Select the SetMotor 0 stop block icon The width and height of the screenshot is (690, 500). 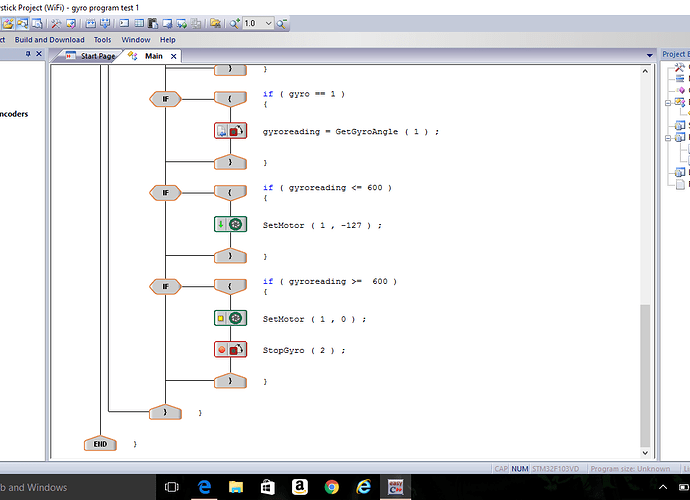(231, 318)
